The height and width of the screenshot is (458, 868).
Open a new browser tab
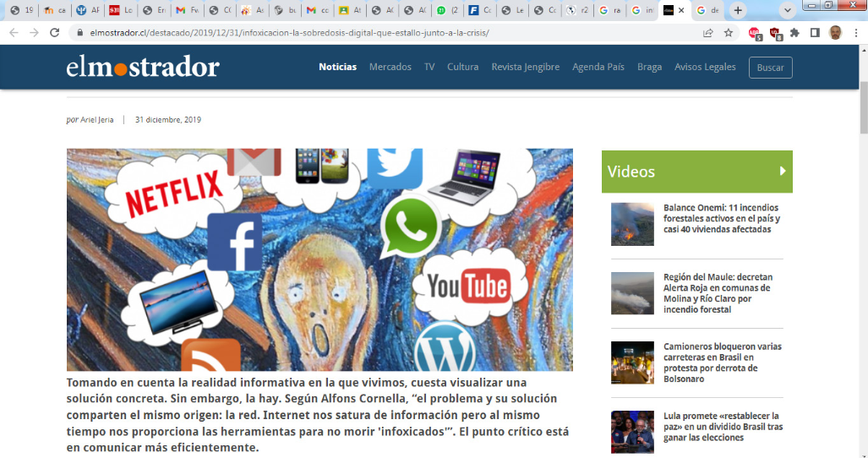[738, 10]
